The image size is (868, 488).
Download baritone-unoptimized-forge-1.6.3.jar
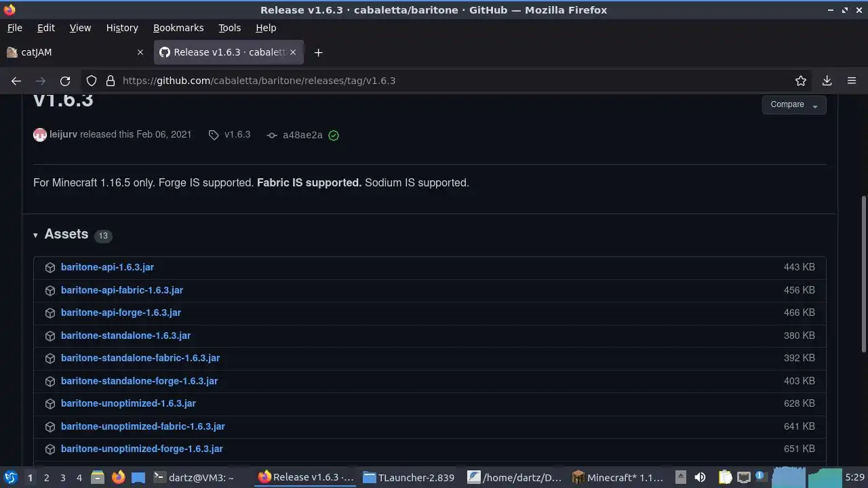click(142, 449)
